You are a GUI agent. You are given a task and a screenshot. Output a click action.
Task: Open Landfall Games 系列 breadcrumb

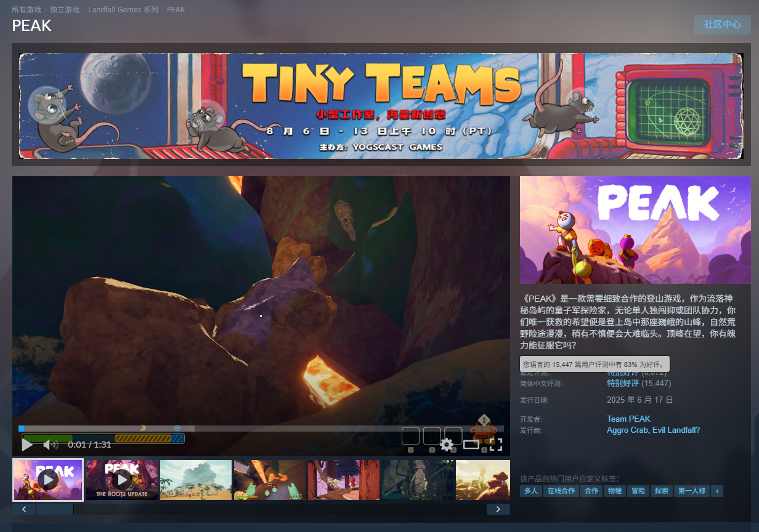coord(123,10)
